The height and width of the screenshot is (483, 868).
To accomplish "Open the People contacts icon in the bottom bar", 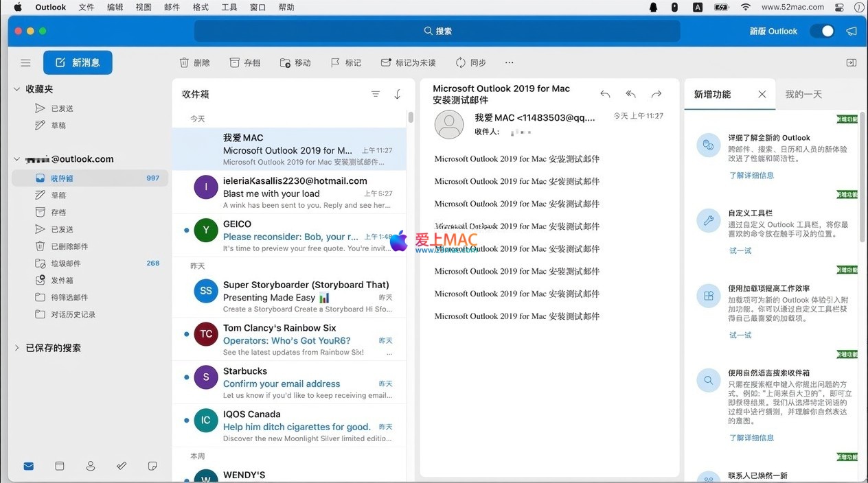I will [x=91, y=466].
